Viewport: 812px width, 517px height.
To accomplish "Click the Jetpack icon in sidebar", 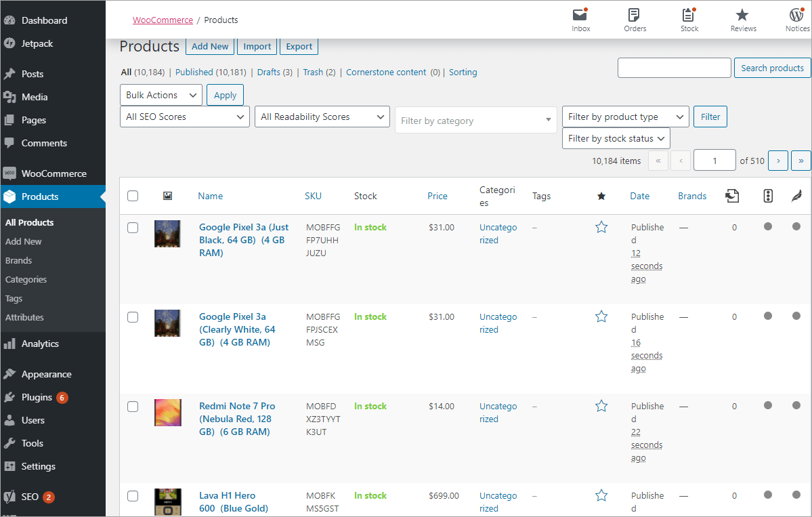I will click(x=9, y=43).
